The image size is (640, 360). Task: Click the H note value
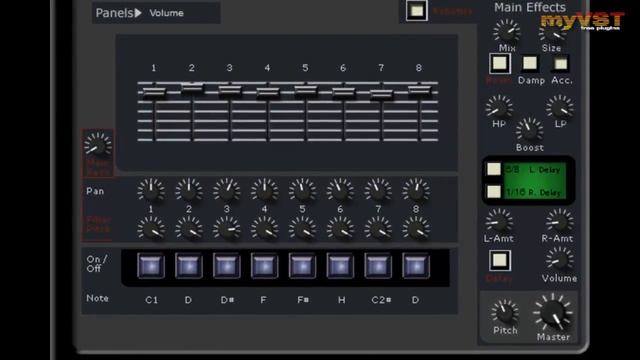tap(342, 300)
